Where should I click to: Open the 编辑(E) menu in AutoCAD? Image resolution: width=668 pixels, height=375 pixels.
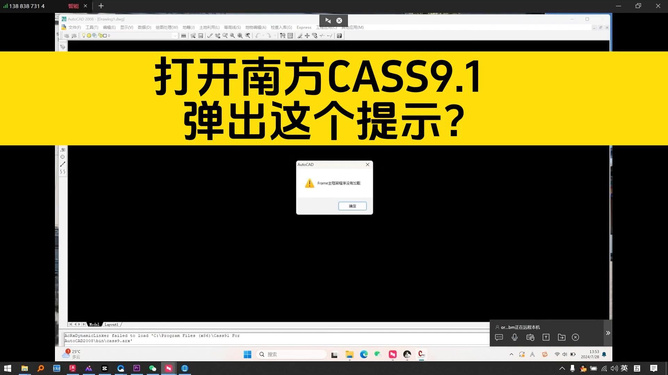(x=109, y=27)
